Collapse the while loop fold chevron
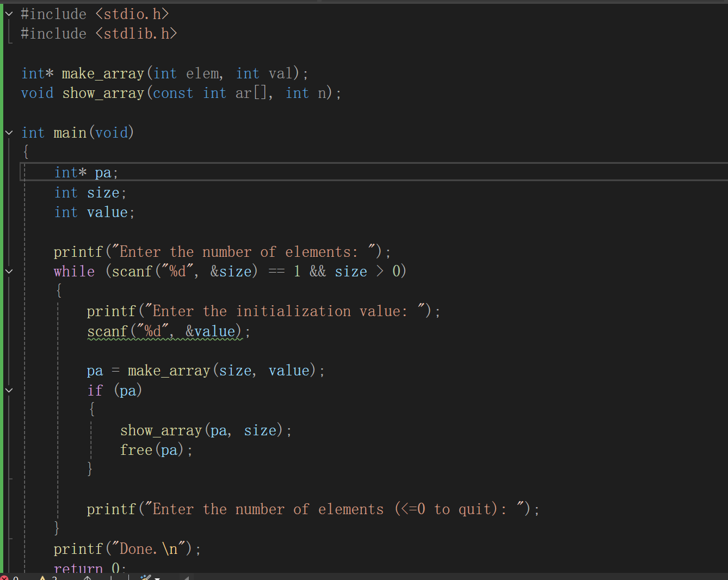Screen dimensions: 728x580 click(9, 272)
